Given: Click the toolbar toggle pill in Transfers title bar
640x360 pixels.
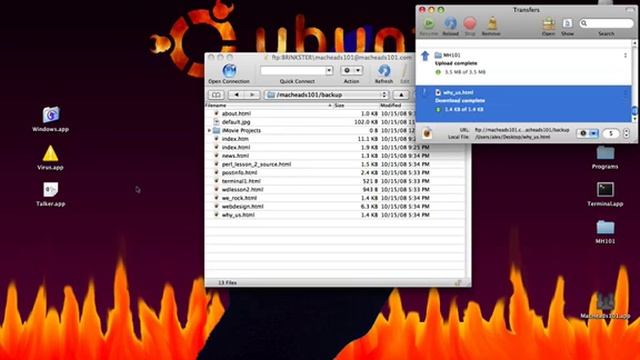Looking at the screenshot, I should coord(630,9).
